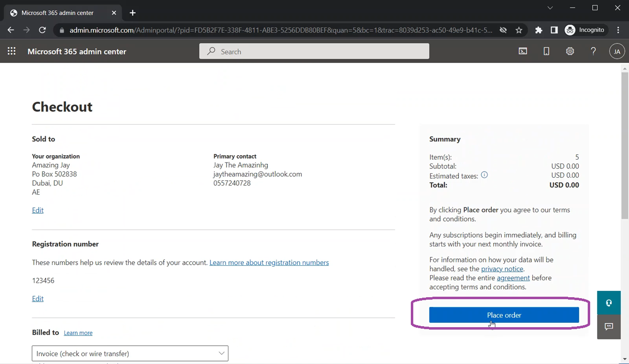
Task: Bookmark this page with star icon
Action: tap(519, 30)
